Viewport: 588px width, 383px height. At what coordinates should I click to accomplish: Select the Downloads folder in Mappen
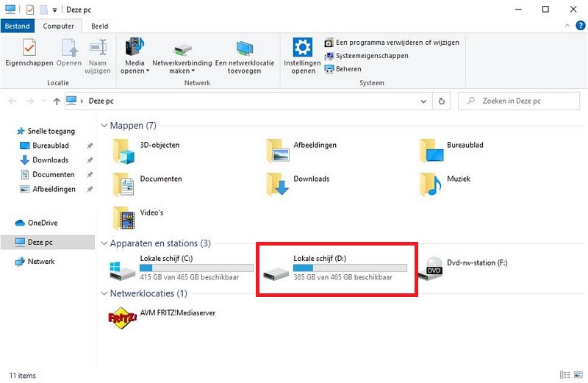click(298, 185)
